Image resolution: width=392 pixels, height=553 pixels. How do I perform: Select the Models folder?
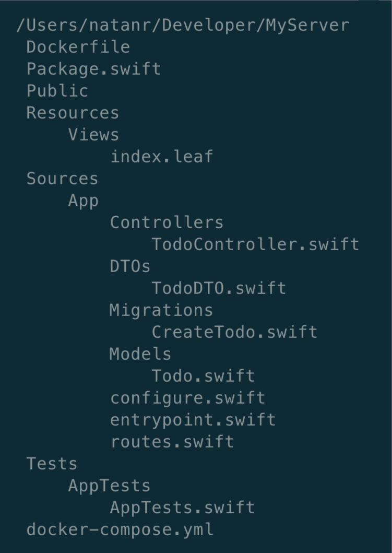pyautogui.click(x=140, y=354)
